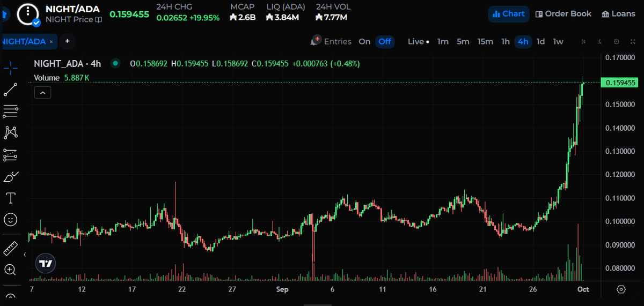Open the Chart view
This screenshot has width=644, height=306.
(509, 14)
